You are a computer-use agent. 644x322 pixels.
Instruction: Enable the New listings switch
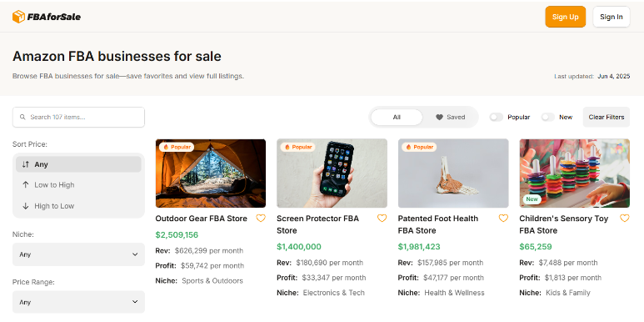548,117
